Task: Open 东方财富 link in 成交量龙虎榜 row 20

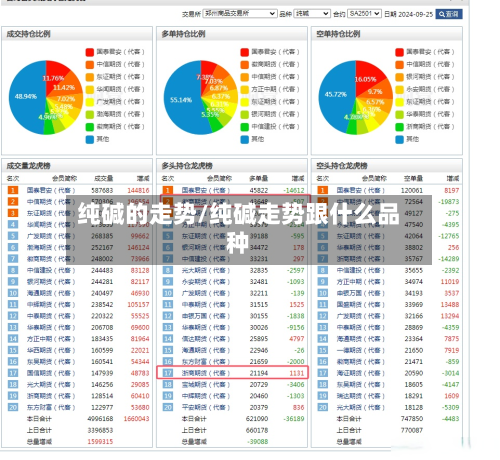Action: [x=51, y=407]
